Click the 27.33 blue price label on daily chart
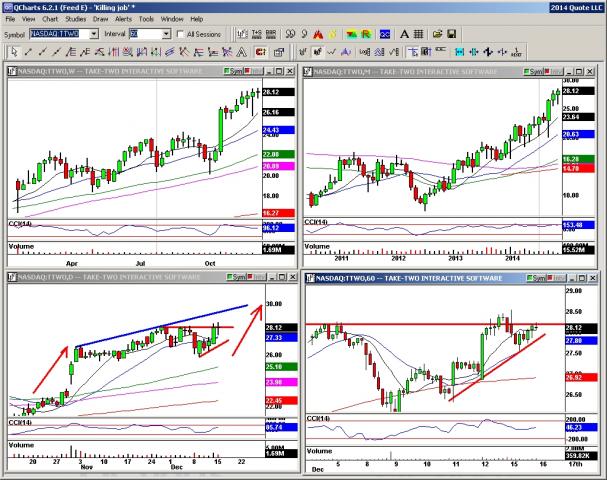 [281, 338]
